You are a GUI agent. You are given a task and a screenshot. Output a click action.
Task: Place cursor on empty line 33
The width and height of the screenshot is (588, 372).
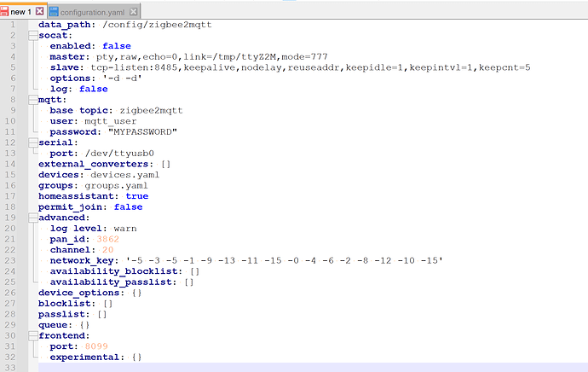pos(313,368)
